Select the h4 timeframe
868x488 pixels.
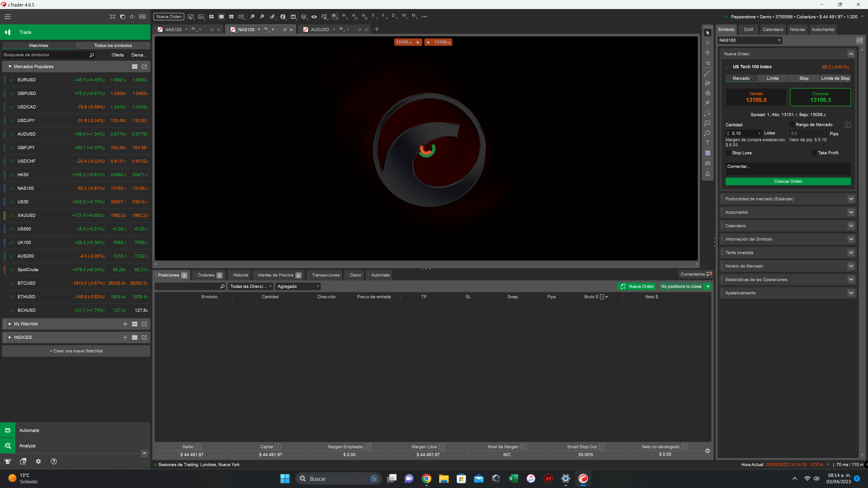click(x=384, y=16)
